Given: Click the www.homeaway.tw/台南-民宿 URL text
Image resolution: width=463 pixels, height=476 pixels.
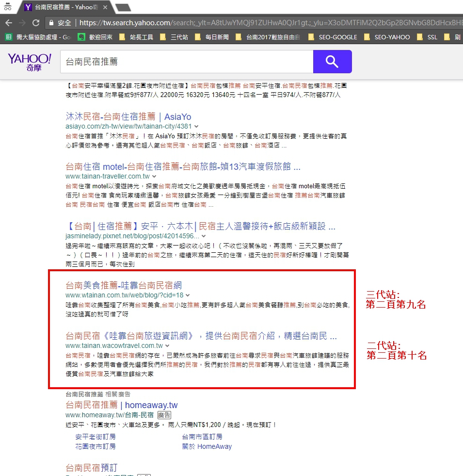Looking at the screenshot, I should coord(110,415).
